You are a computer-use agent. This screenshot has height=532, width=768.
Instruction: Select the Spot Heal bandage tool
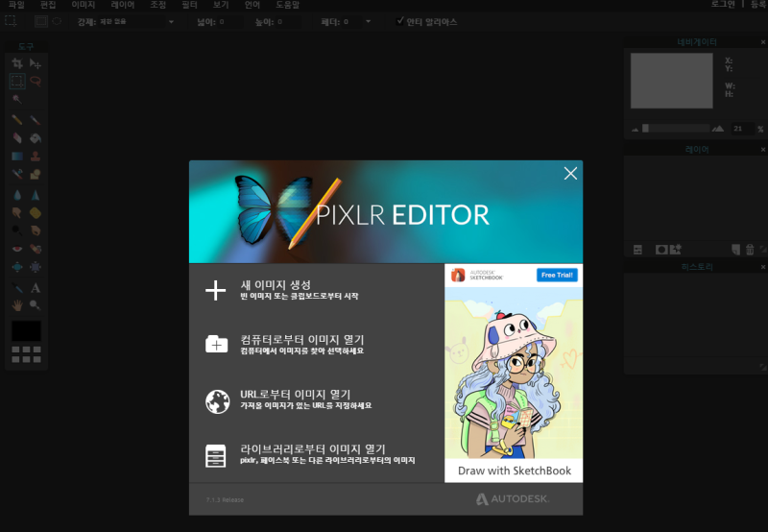(x=36, y=249)
